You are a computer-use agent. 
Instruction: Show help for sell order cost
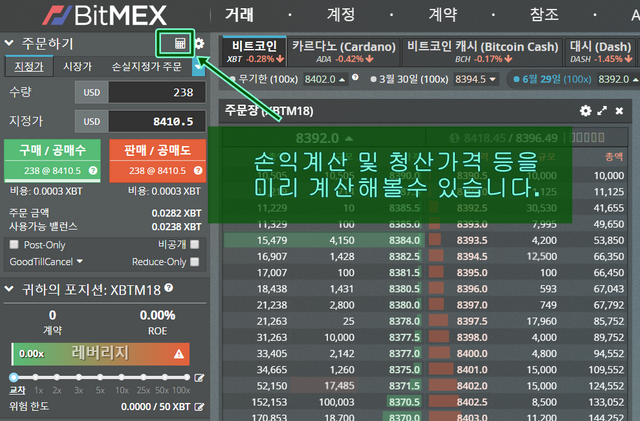[198, 170]
